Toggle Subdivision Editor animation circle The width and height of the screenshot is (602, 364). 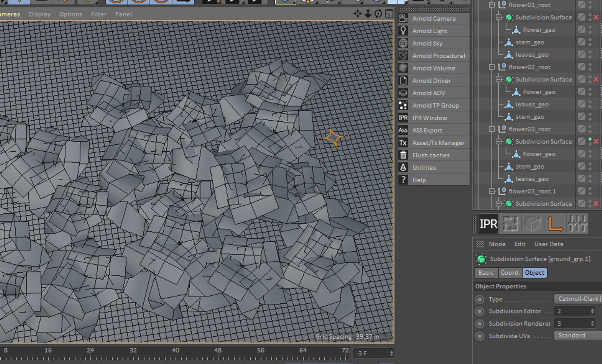[480, 311]
